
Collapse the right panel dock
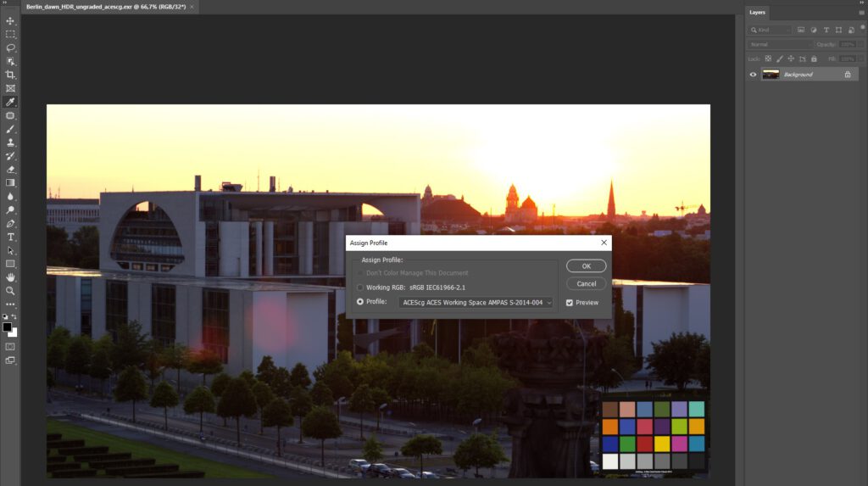[862, 3]
